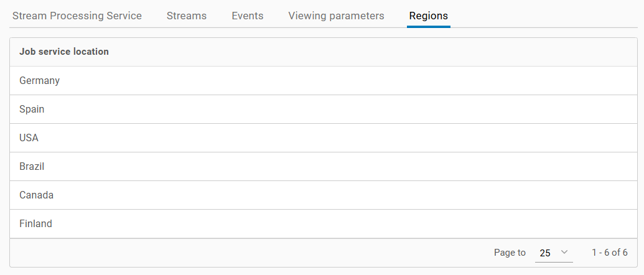The height and width of the screenshot is (275, 644).
Task: Click the chevron arrow beside 25
Action: [x=564, y=252]
